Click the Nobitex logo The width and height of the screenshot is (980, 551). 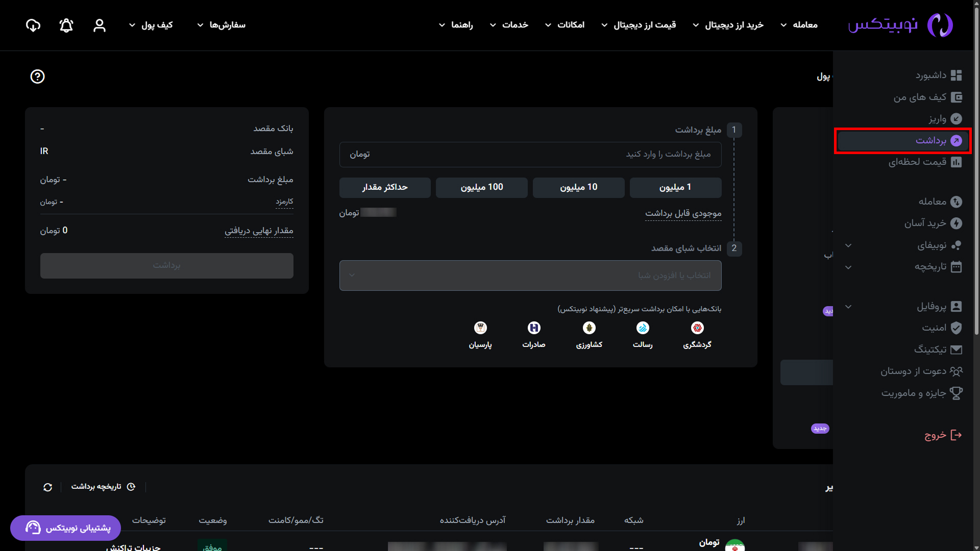pyautogui.click(x=900, y=25)
